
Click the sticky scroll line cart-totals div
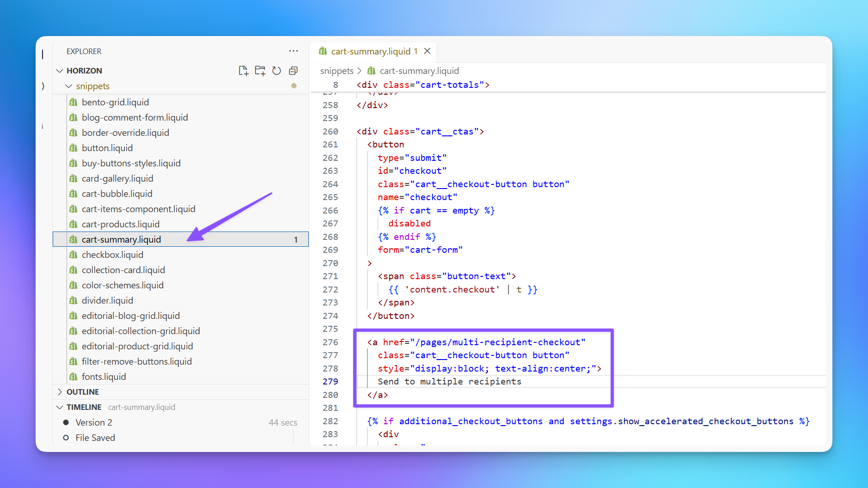(423, 85)
